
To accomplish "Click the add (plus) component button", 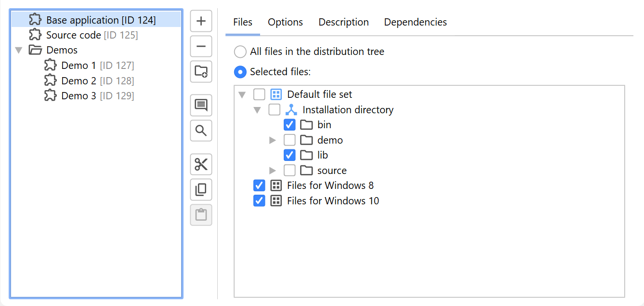I will pyautogui.click(x=201, y=21).
